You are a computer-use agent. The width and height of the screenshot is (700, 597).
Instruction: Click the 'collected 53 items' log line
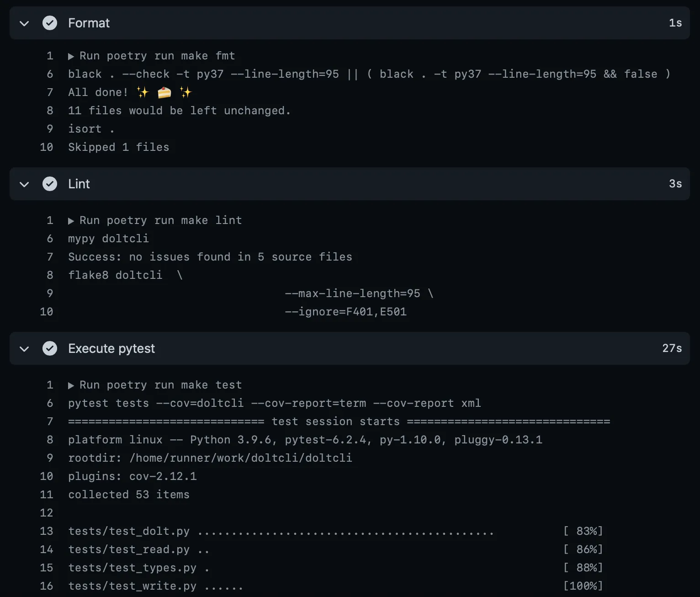coord(128,495)
